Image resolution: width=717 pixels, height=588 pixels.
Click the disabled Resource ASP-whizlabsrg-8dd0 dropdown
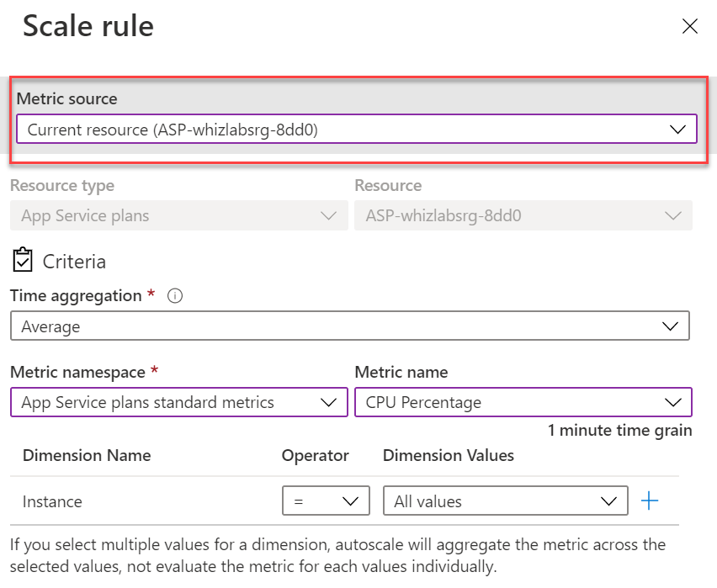click(x=523, y=215)
